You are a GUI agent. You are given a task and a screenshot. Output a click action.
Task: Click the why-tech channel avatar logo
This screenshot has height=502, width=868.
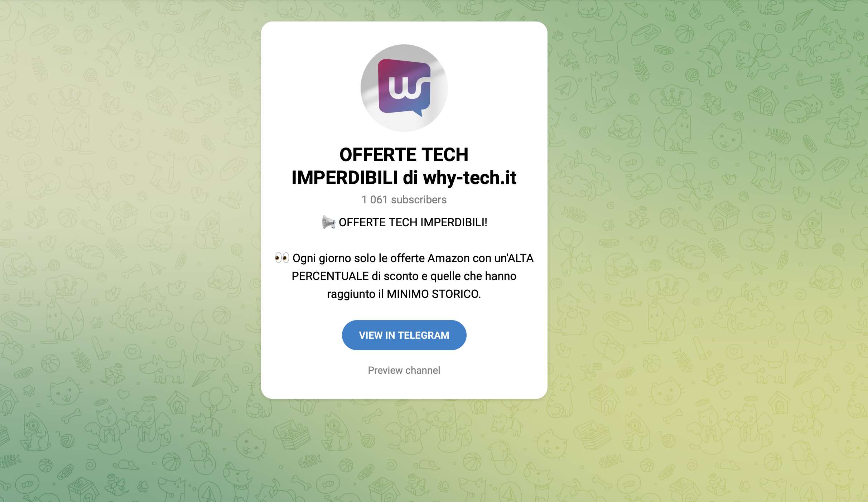(x=404, y=88)
